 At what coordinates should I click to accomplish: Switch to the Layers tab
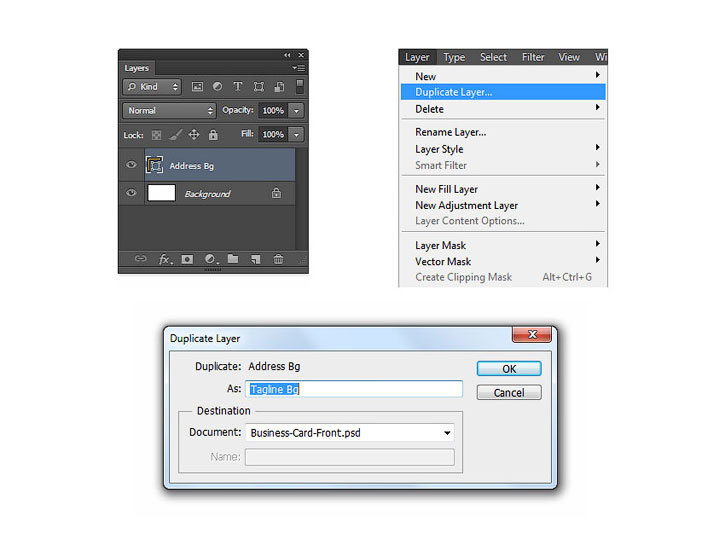coord(136,68)
